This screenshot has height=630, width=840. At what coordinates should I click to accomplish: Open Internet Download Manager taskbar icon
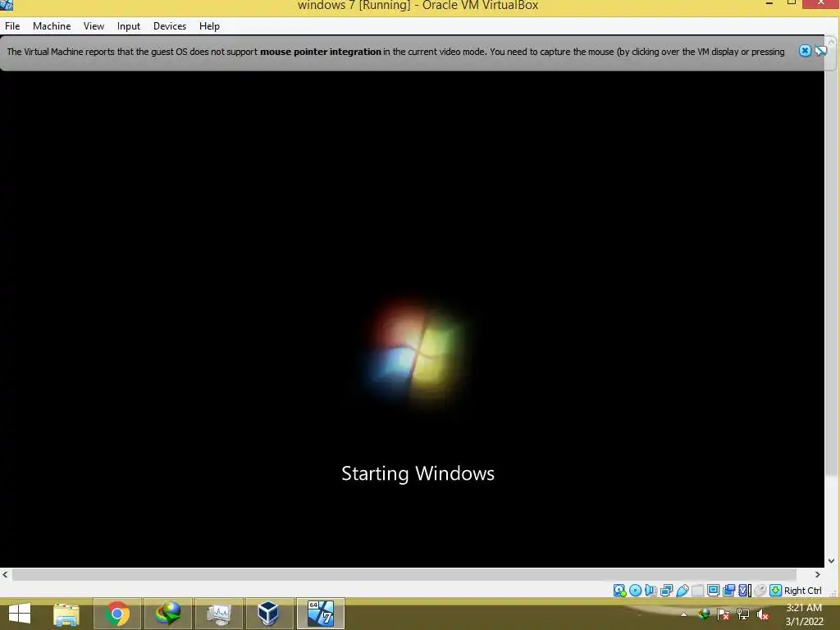[x=167, y=614]
